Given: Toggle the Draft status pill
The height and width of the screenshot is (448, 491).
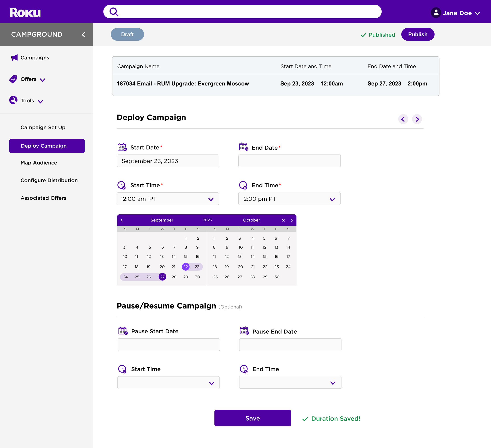Looking at the screenshot, I should [x=127, y=35].
